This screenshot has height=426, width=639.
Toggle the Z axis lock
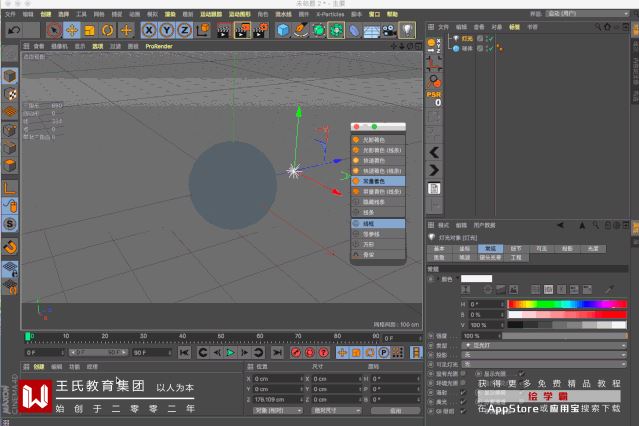coord(185,31)
